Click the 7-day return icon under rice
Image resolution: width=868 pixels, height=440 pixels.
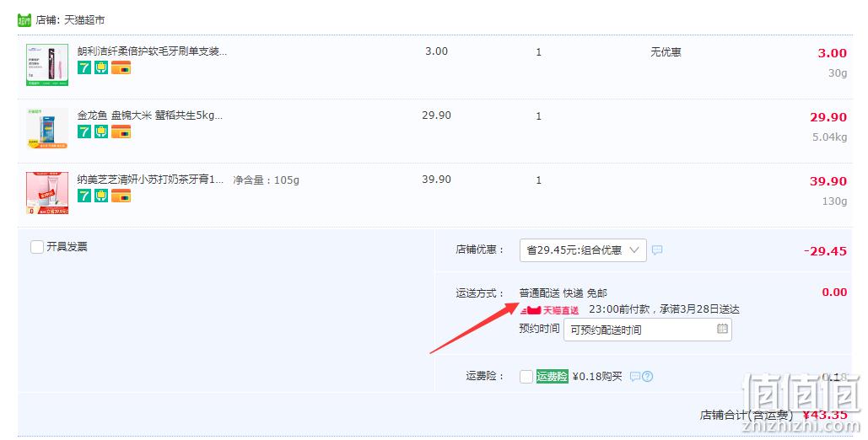pos(84,131)
